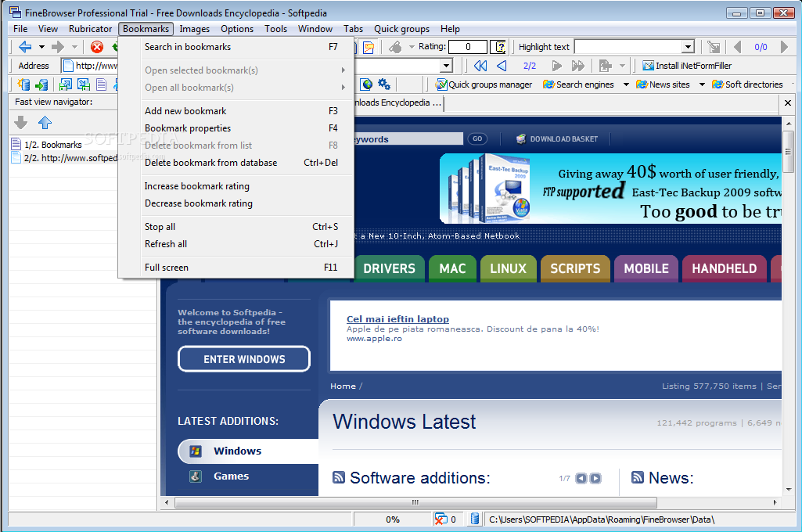The width and height of the screenshot is (802, 532).
Task: Click the database icon in status bar
Action: (475, 519)
